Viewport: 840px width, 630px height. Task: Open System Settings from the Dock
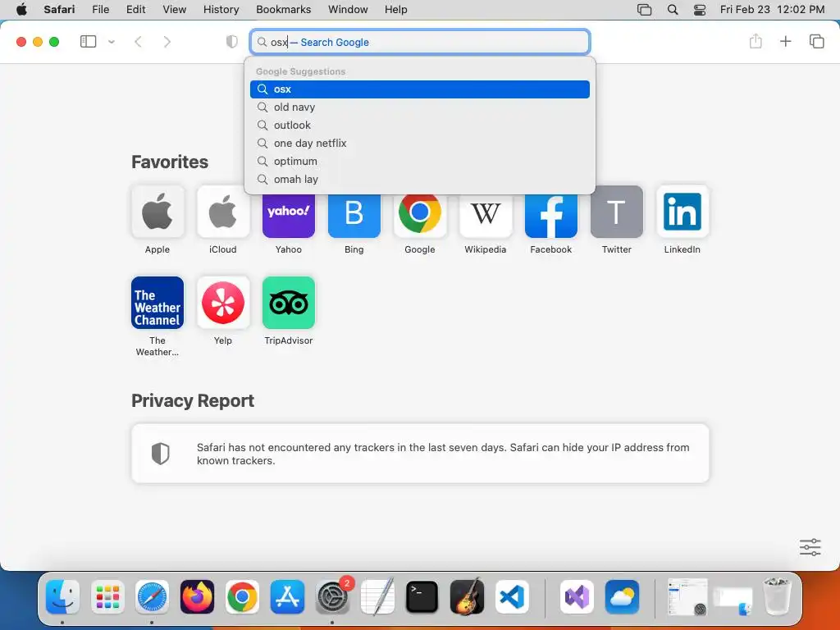pyautogui.click(x=332, y=596)
